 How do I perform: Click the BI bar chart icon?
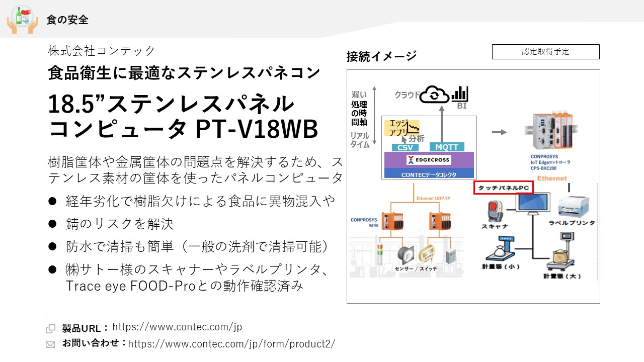(x=460, y=93)
